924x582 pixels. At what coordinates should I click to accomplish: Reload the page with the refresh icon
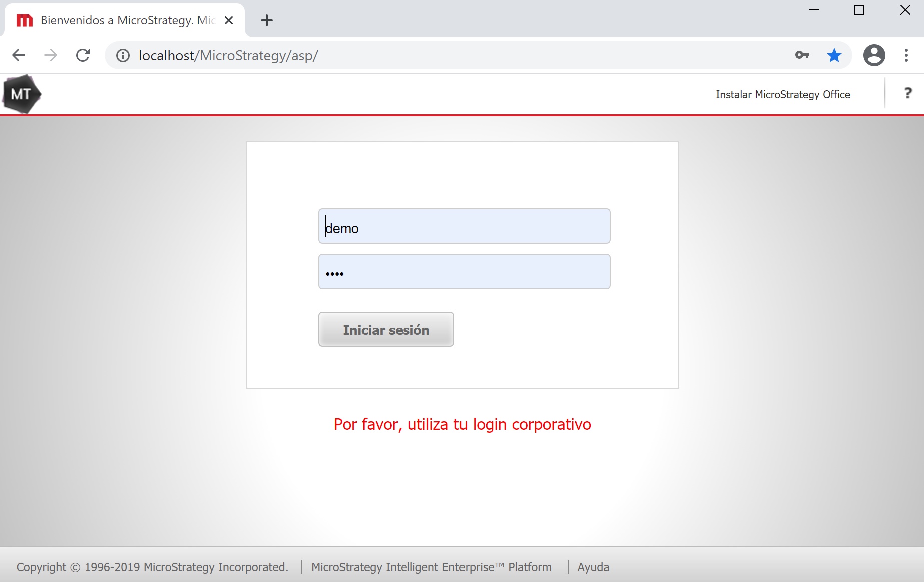[x=83, y=55]
